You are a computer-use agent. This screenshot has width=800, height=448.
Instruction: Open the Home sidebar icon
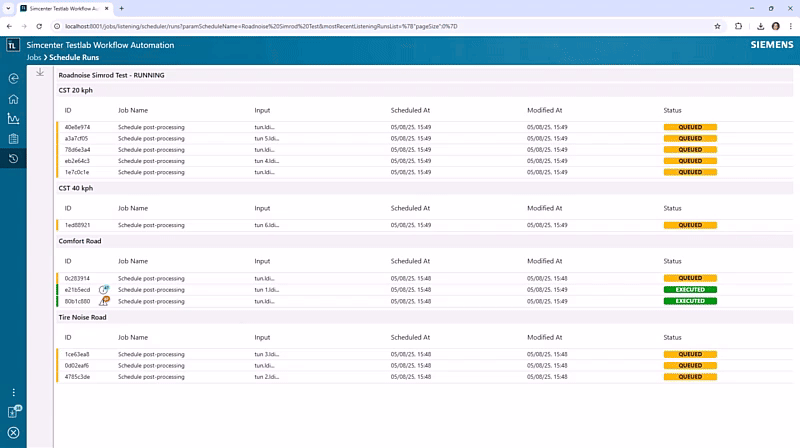pos(13,99)
